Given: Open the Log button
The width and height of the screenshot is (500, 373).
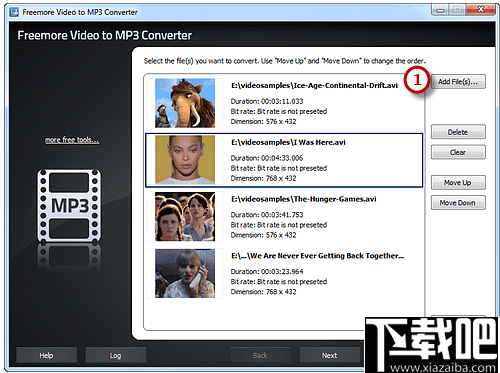Looking at the screenshot, I should pyautogui.click(x=116, y=355).
